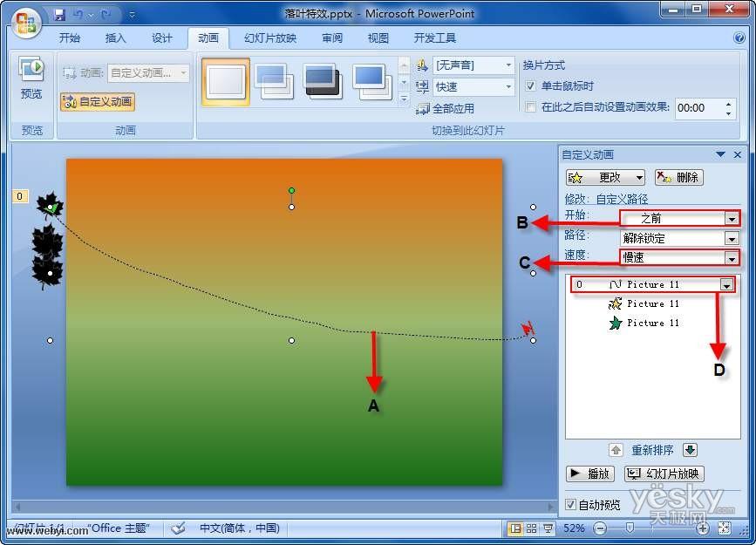Click the 更改 (Change) button
Viewport: 756px width, 545px height.
[x=605, y=176]
